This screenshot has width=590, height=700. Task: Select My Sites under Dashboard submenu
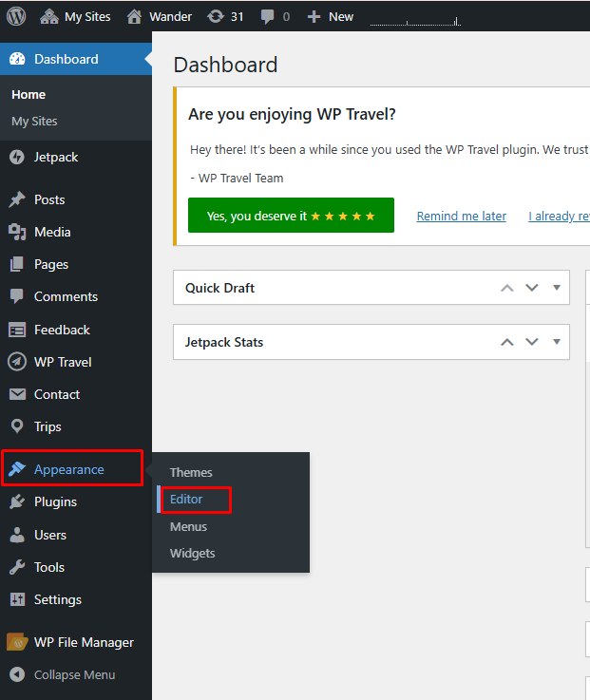(x=34, y=122)
